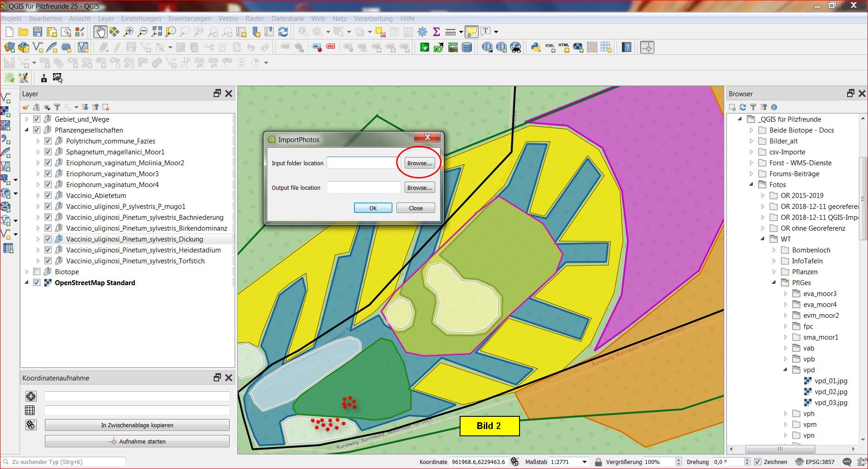Click the Statistical Summary sigma icon
The width and height of the screenshot is (868, 469).
436,32
